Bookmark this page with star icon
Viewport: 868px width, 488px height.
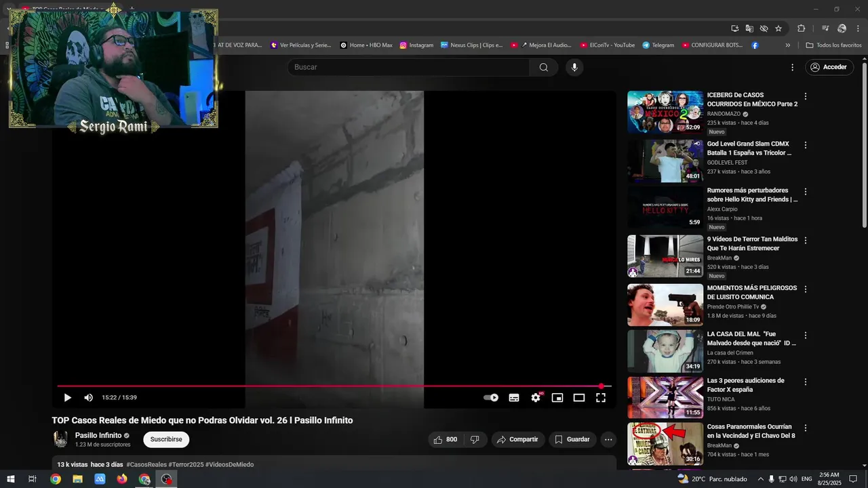[778, 28]
